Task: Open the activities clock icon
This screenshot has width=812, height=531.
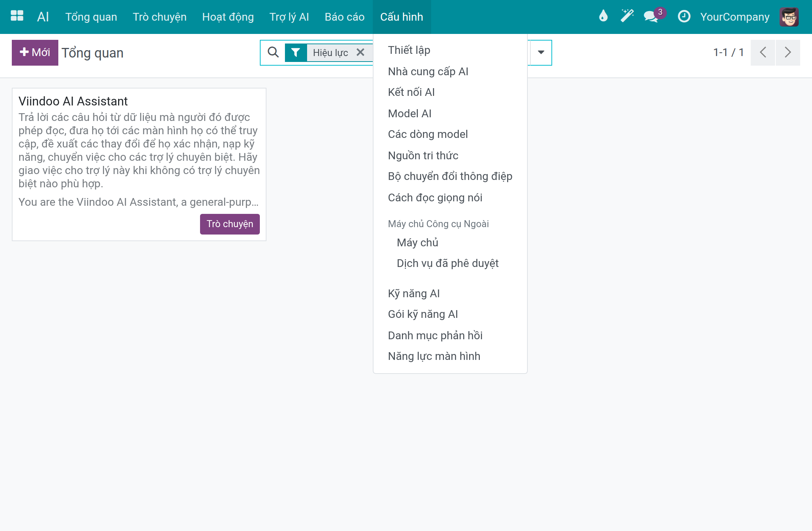Action: coord(684,16)
